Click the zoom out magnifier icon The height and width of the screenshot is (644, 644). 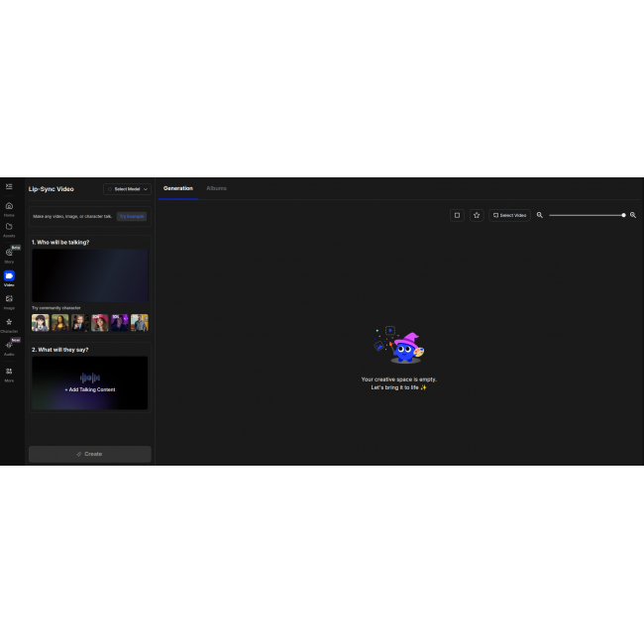tap(540, 215)
